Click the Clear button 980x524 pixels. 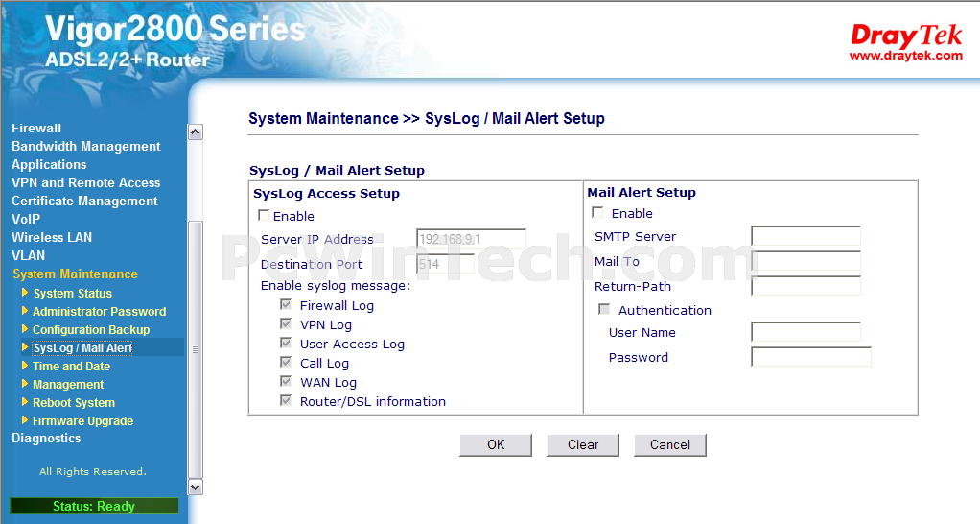(x=582, y=444)
